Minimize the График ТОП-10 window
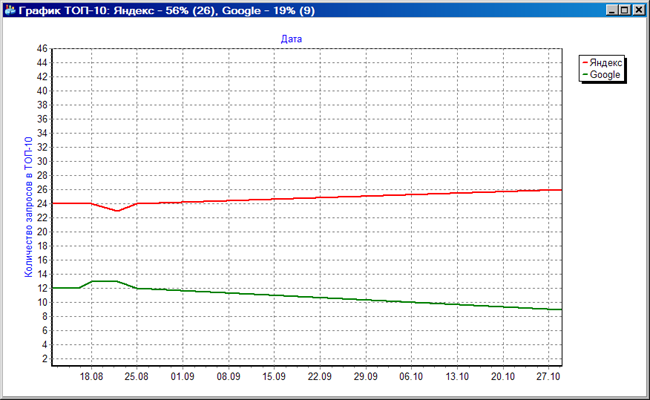The width and height of the screenshot is (650, 400). coord(611,10)
